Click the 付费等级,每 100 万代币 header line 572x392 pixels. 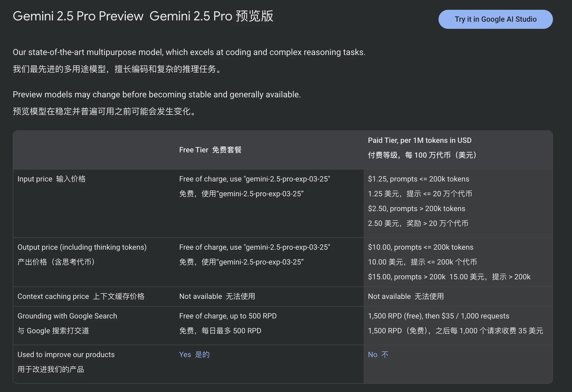click(x=422, y=155)
